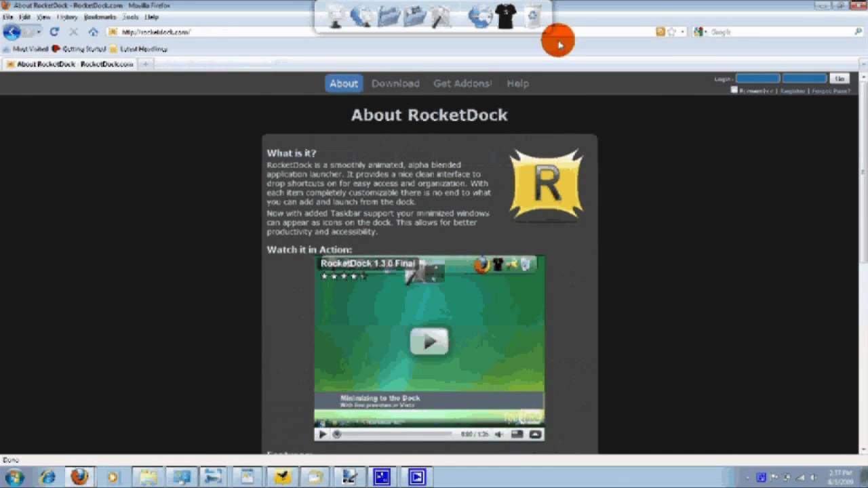
Task: Go to the Firefox Home icon
Action: point(93,32)
